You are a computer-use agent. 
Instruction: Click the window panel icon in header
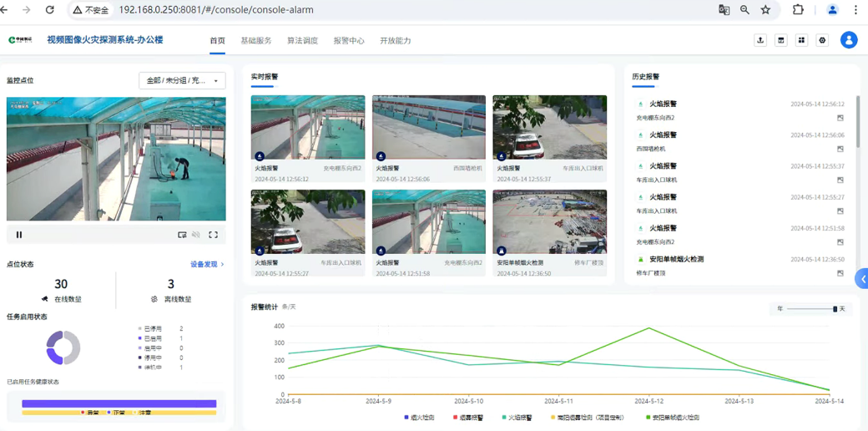pos(781,40)
